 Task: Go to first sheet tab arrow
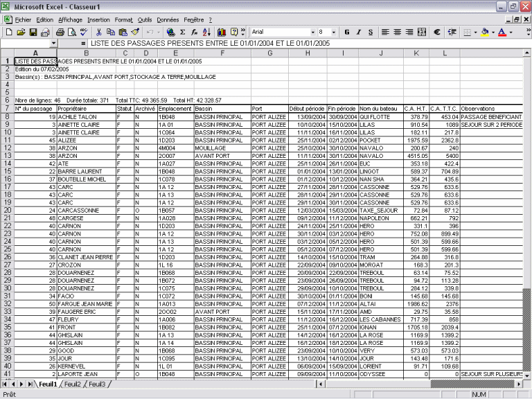(5, 384)
